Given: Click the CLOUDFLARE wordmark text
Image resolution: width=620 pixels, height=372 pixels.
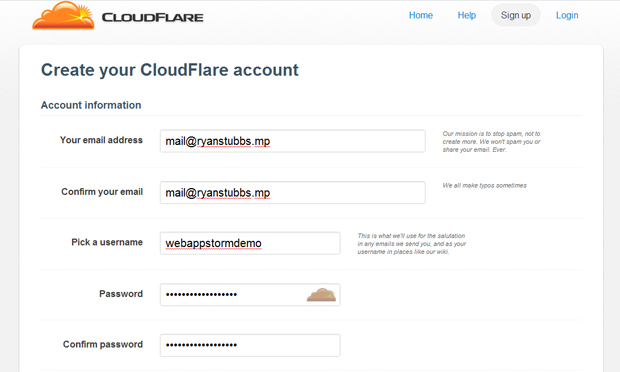Looking at the screenshot, I should pyautogui.click(x=153, y=17).
